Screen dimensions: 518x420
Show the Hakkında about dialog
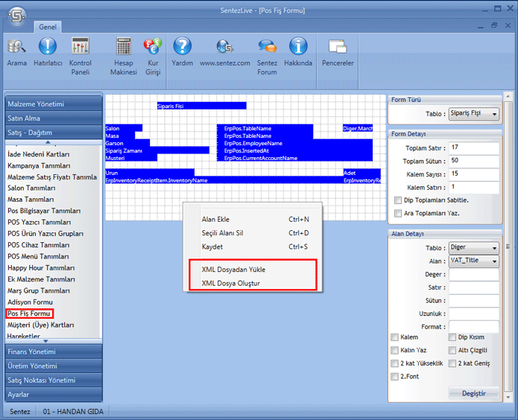tap(298, 51)
